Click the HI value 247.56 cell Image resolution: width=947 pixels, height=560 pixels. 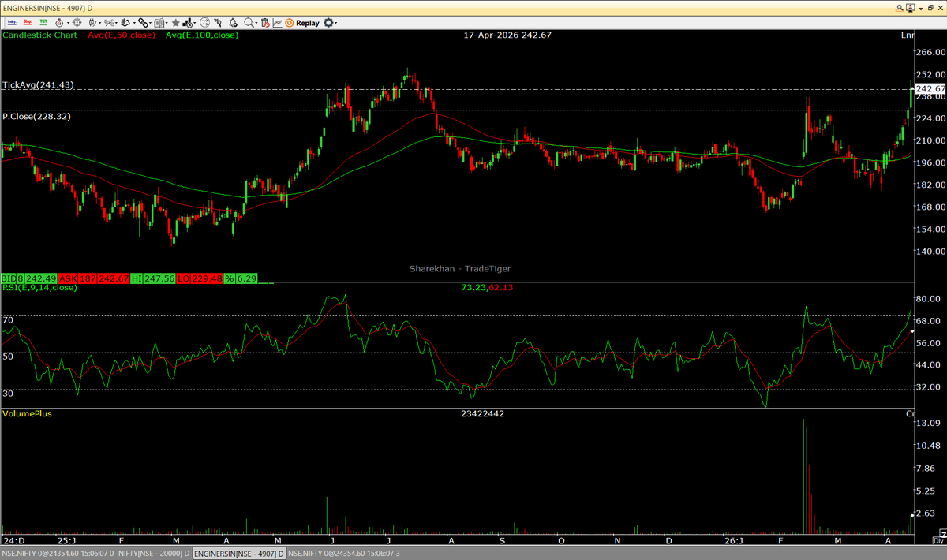coord(159,278)
